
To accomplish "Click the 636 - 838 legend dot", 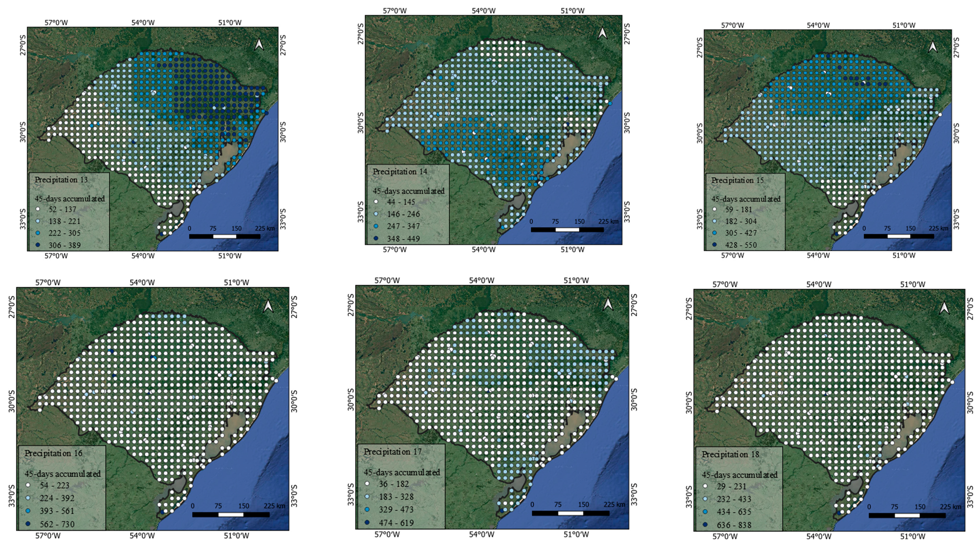I will [x=705, y=525].
